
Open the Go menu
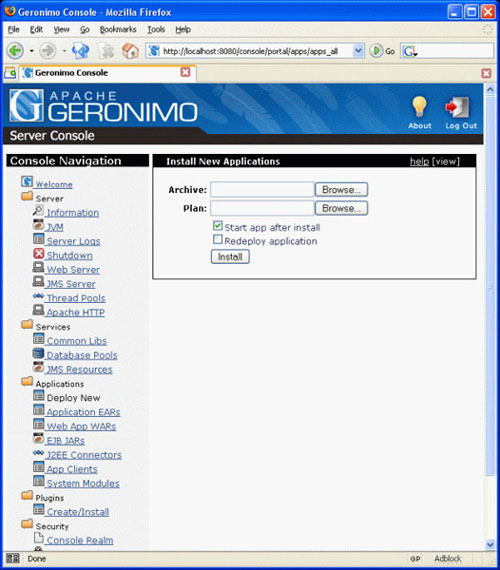pyautogui.click(x=85, y=29)
